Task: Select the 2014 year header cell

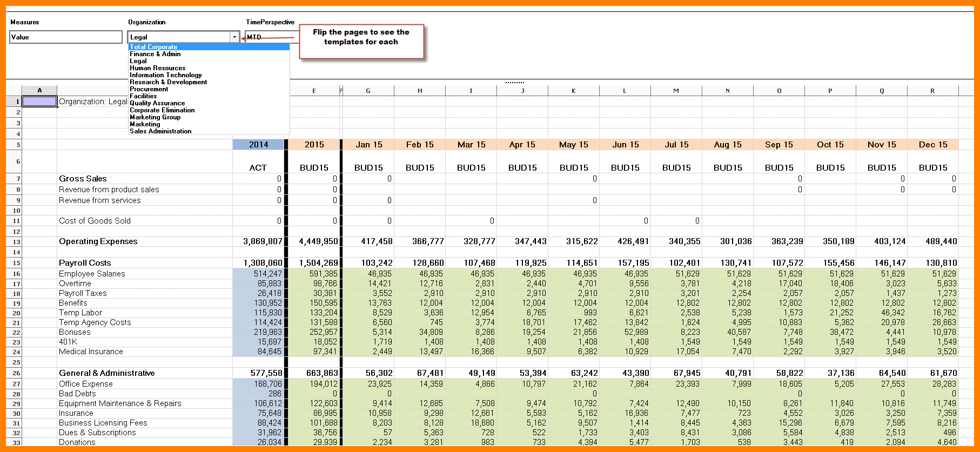Action: [x=258, y=145]
